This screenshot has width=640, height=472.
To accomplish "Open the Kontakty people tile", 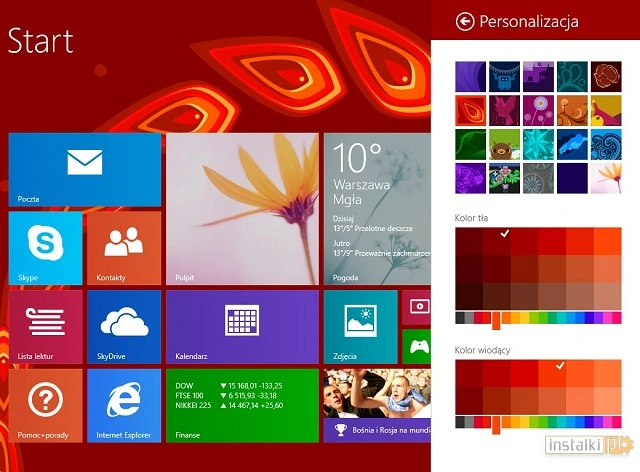I will point(124,248).
